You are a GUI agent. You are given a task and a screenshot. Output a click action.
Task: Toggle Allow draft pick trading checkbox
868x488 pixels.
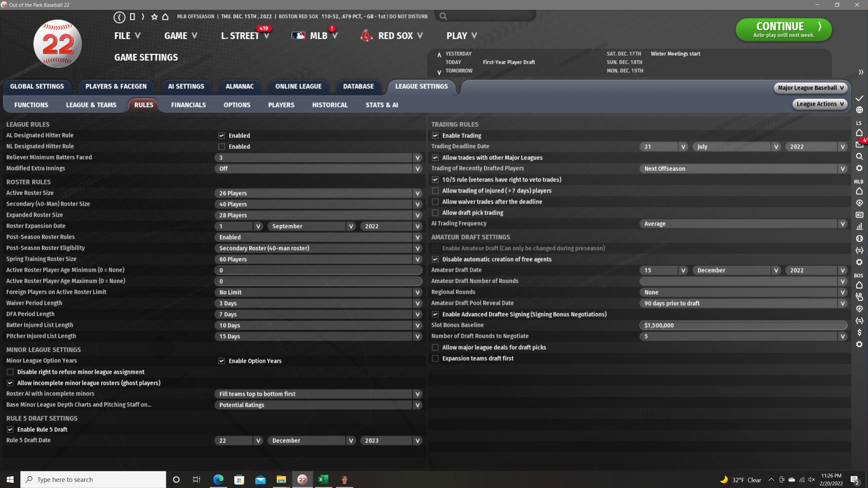(435, 213)
